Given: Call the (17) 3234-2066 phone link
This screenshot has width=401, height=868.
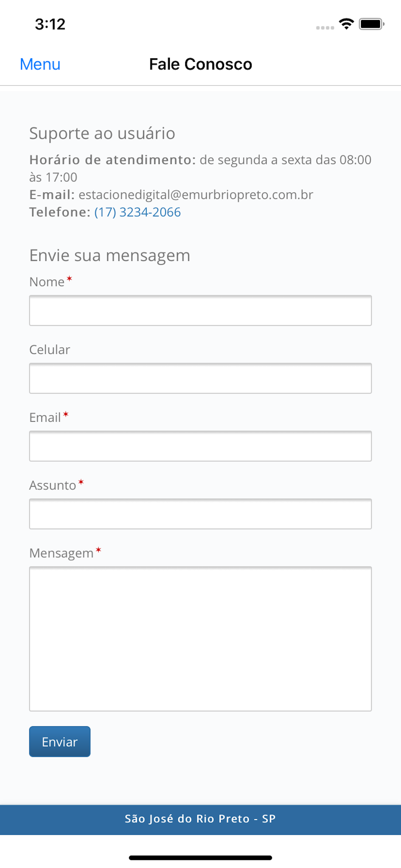Looking at the screenshot, I should [x=138, y=212].
